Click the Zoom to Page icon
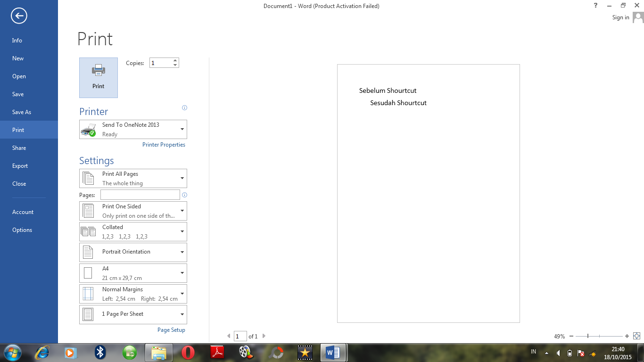The image size is (644, 362). point(636,336)
